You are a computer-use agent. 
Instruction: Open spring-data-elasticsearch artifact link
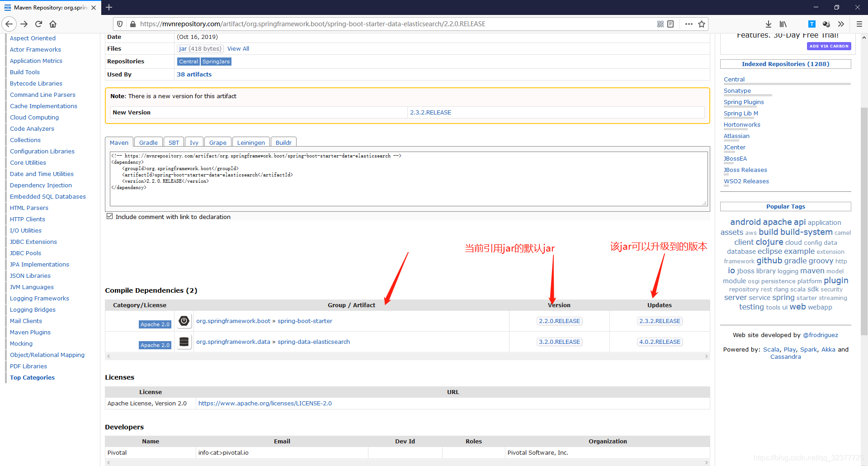tap(314, 342)
